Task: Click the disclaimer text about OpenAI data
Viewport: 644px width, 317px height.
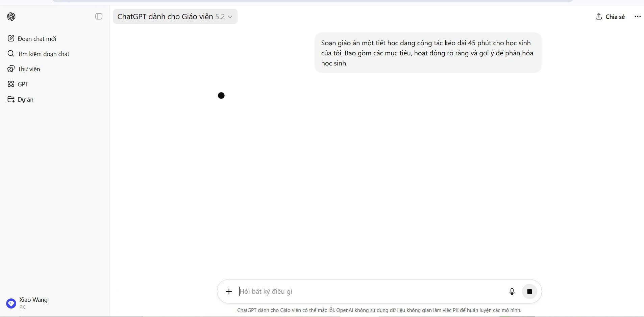Action: pos(379,310)
